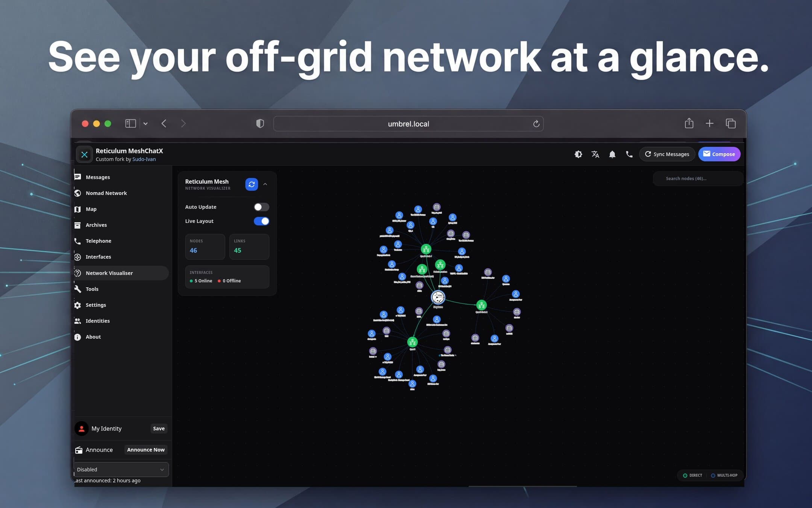812x508 pixels.
Task: Click the MeshChatX app logo icon
Action: (x=84, y=154)
